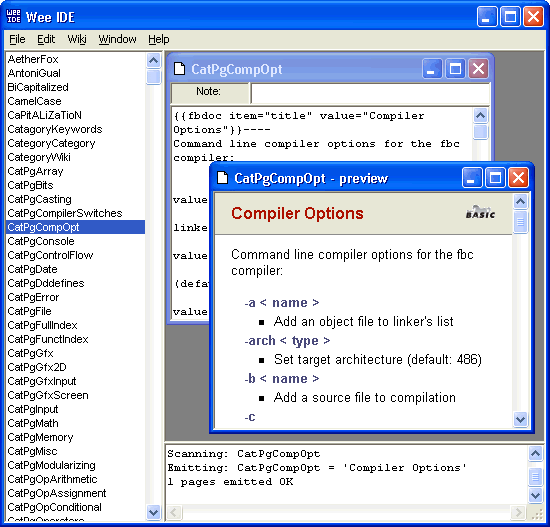Click the document icon of CatPgCompOpt editor window

pyautogui.click(x=180, y=69)
